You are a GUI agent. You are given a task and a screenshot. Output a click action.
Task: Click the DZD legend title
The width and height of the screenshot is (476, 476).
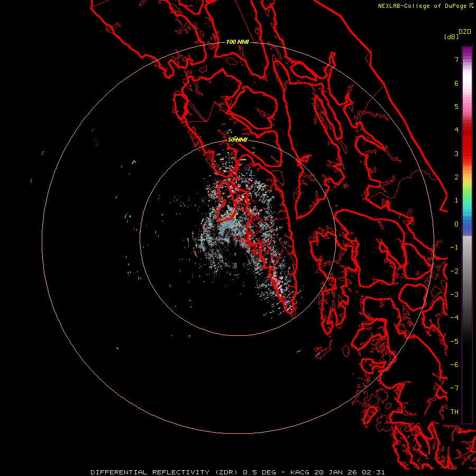(465, 32)
